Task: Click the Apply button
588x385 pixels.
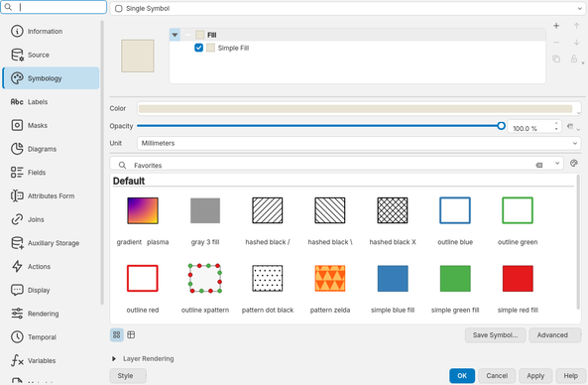Action: tap(535, 376)
